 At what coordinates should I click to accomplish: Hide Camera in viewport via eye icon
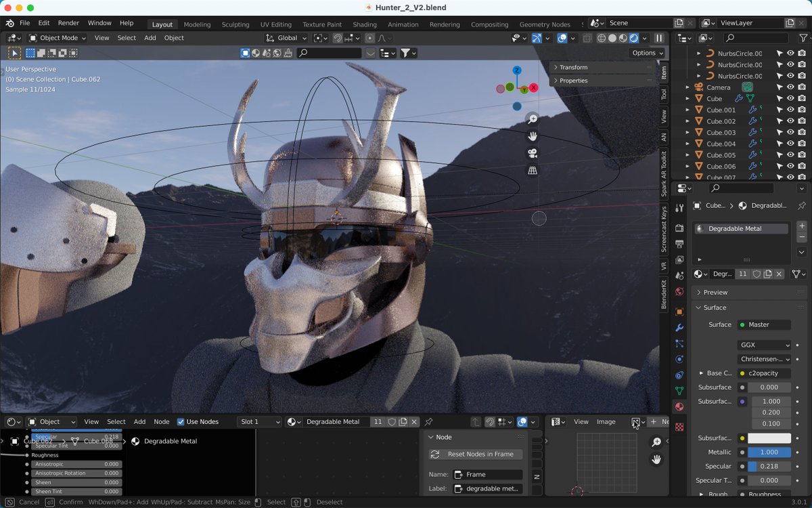click(x=790, y=87)
